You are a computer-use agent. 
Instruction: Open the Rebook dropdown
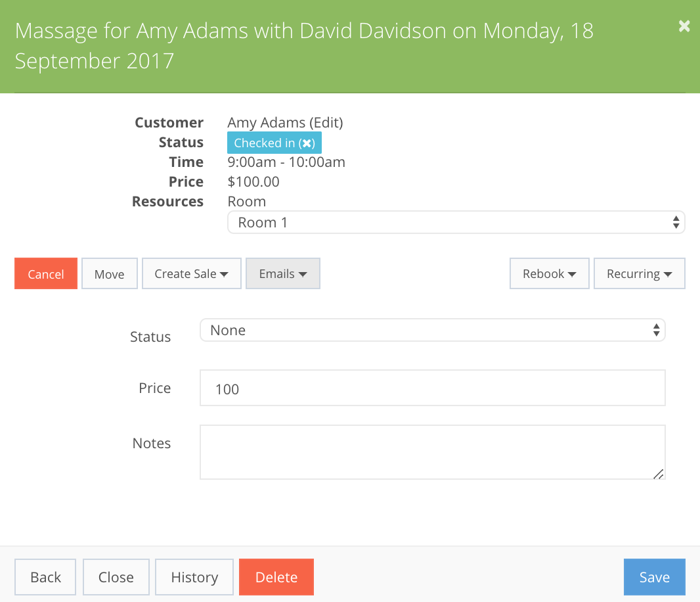coord(549,273)
